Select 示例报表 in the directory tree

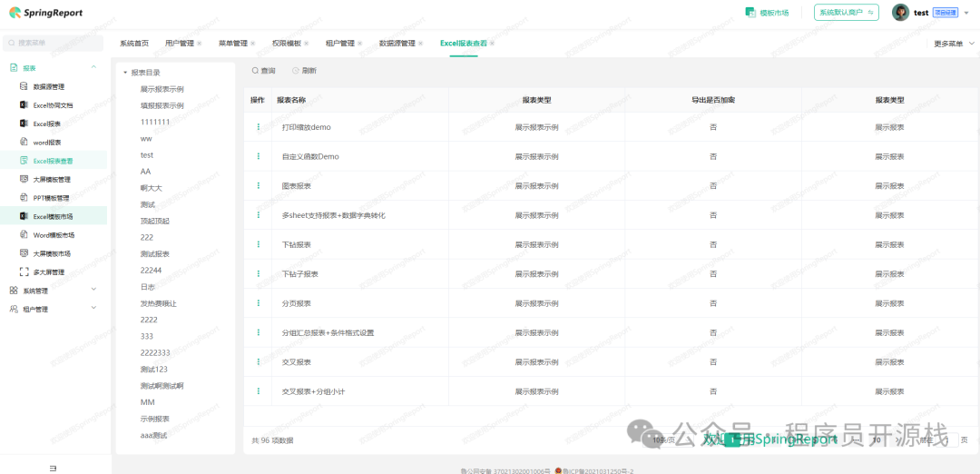tap(155, 419)
